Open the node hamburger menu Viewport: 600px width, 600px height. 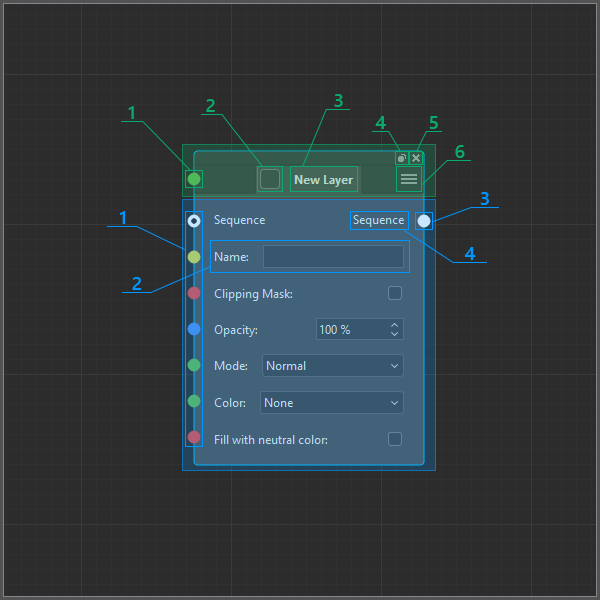pos(408,179)
